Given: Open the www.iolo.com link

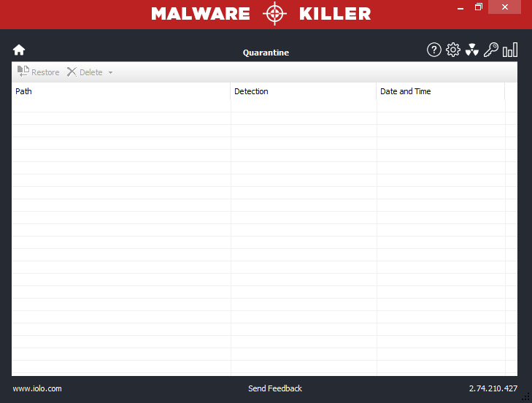Looking at the screenshot, I should [x=37, y=388].
